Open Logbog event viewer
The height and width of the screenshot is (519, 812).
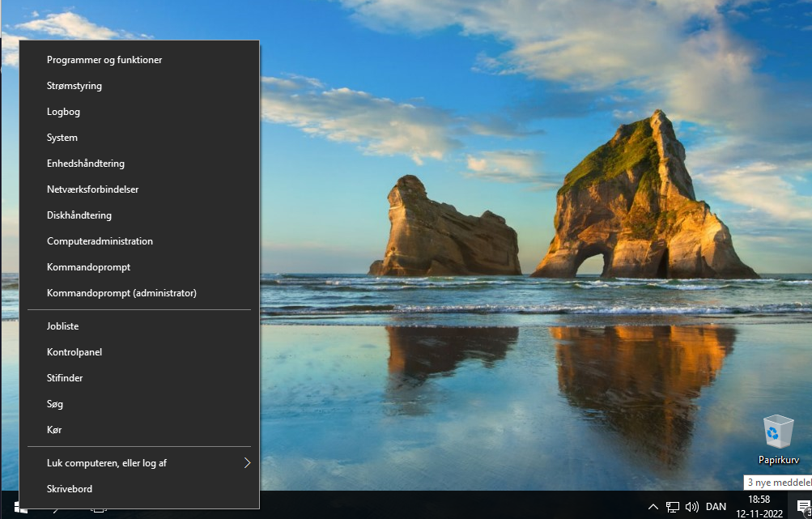[x=63, y=112]
